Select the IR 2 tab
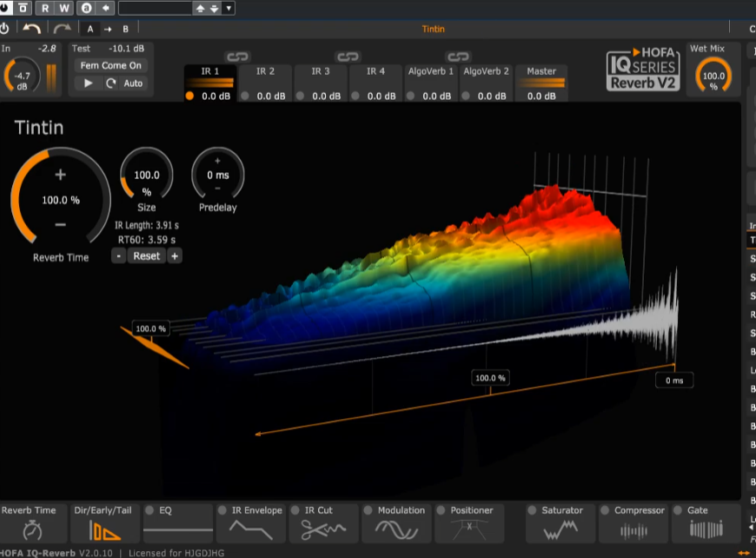The height and width of the screenshot is (558, 756). [x=265, y=71]
